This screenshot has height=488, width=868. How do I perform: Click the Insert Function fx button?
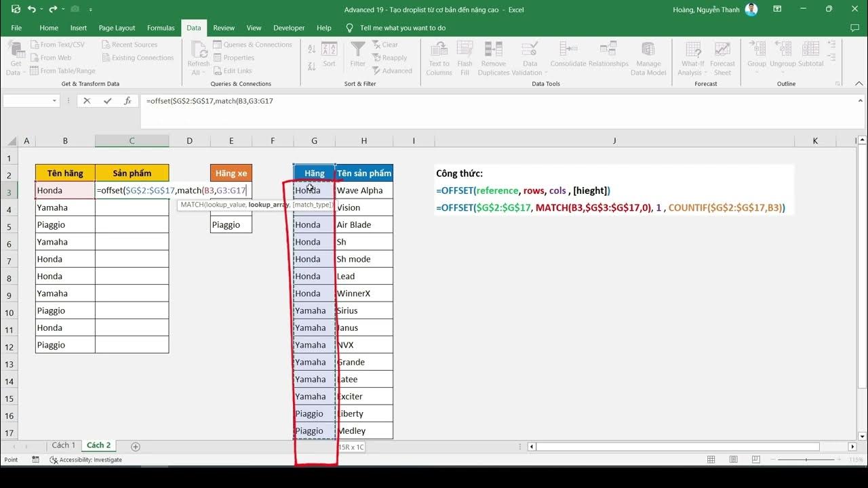(x=127, y=101)
